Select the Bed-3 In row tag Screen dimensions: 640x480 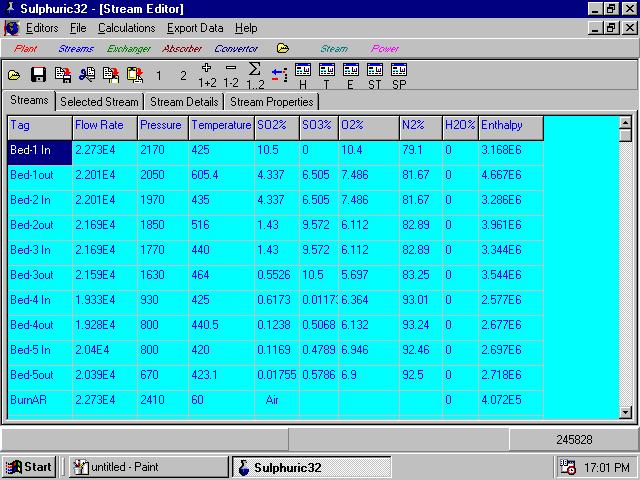(x=40, y=252)
